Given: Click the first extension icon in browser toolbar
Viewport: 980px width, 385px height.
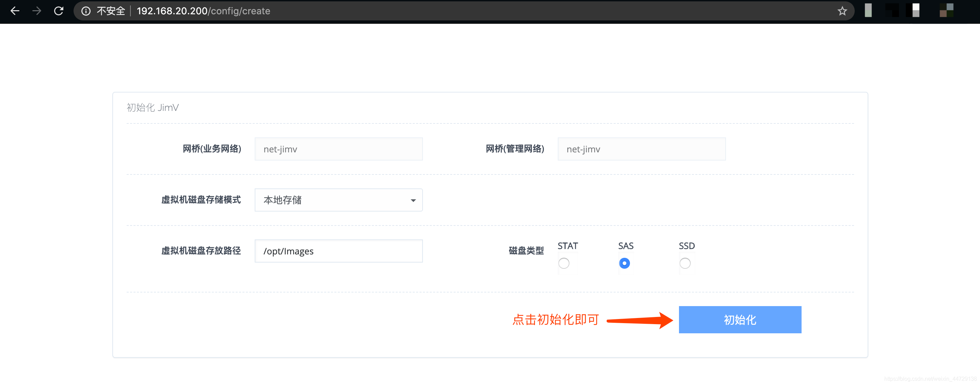Looking at the screenshot, I should click(868, 10).
